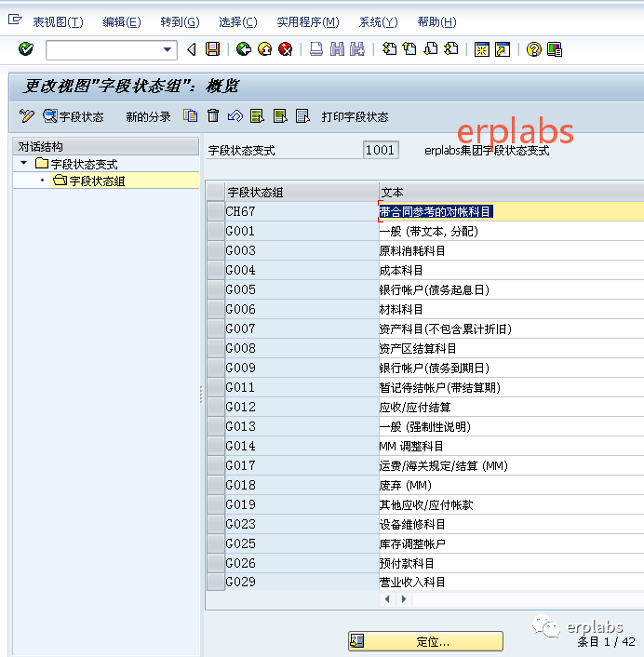Open Help with yellow question mark icon
The image size is (644, 657).
534,49
